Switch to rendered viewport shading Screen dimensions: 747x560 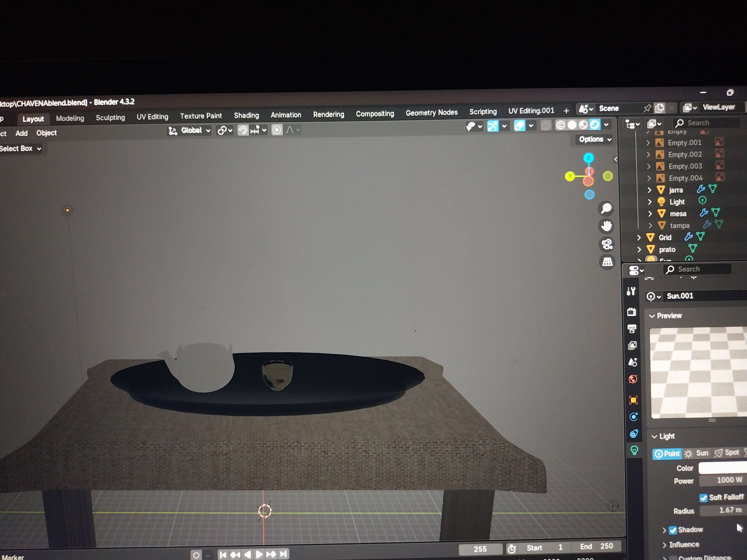coord(595,125)
